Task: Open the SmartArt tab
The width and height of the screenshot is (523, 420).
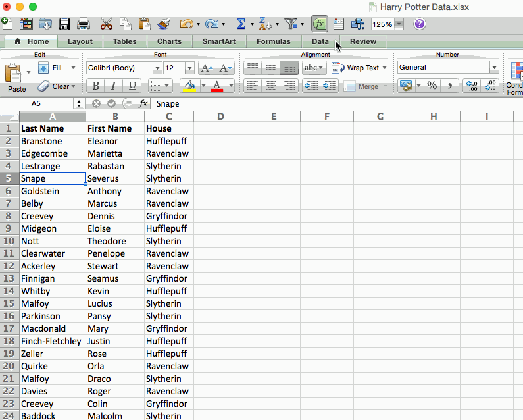Action: (x=219, y=41)
